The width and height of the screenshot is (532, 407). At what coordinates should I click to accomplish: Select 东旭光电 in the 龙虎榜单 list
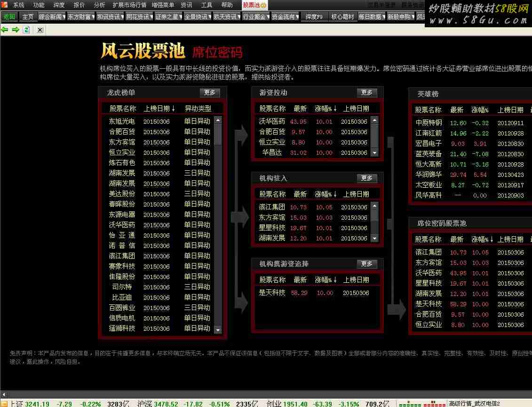click(122, 121)
